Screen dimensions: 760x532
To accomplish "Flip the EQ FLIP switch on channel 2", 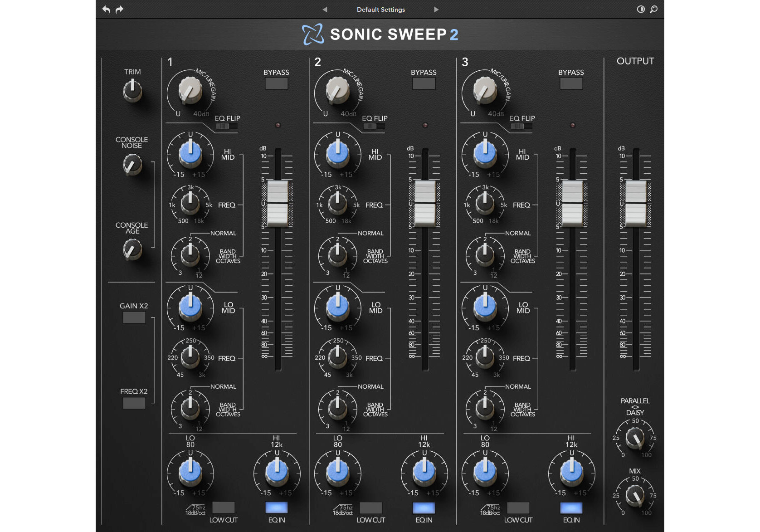I will tap(374, 126).
